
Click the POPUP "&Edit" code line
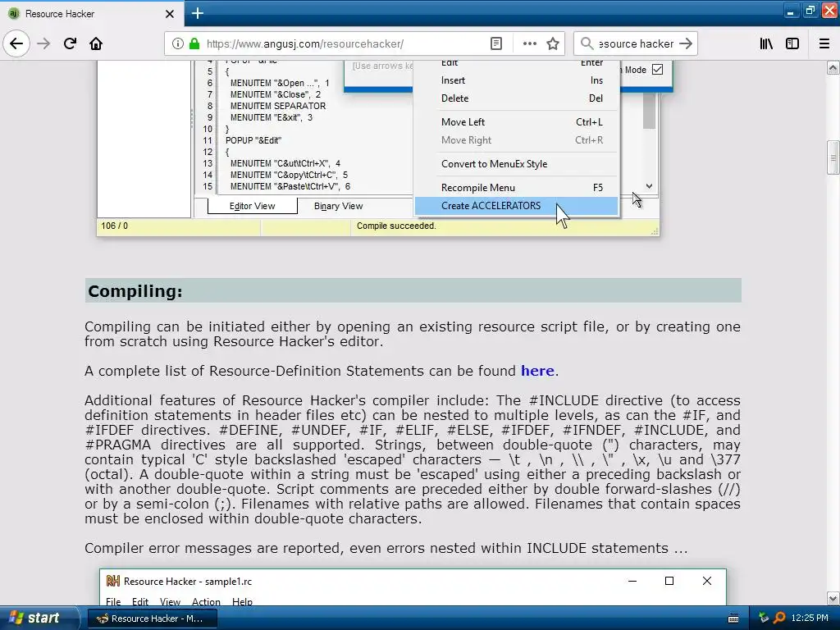(253, 140)
